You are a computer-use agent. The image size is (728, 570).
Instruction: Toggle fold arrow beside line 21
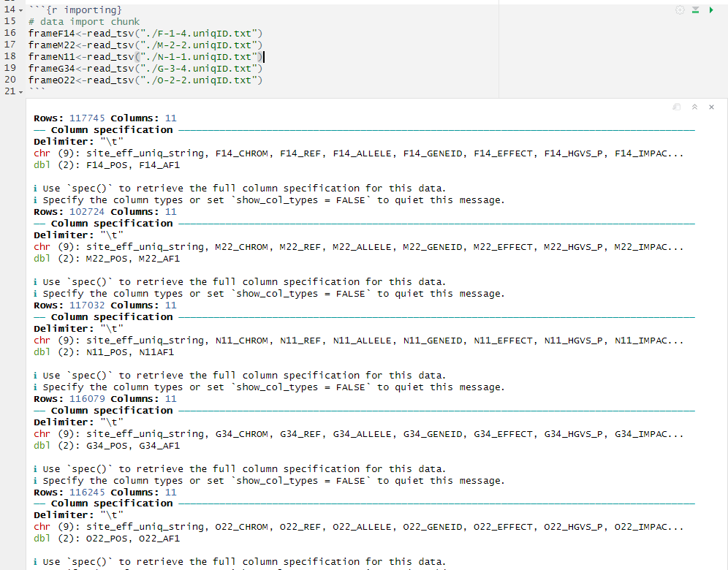(x=21, y=92)
